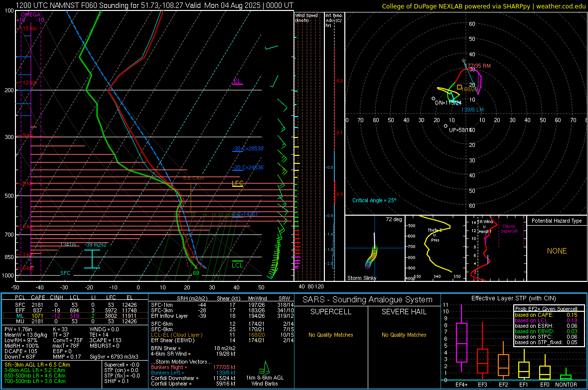Click the SFC-1km shear row label
The height and width of the screenshot is (390, 588).
tap(162, 305)
